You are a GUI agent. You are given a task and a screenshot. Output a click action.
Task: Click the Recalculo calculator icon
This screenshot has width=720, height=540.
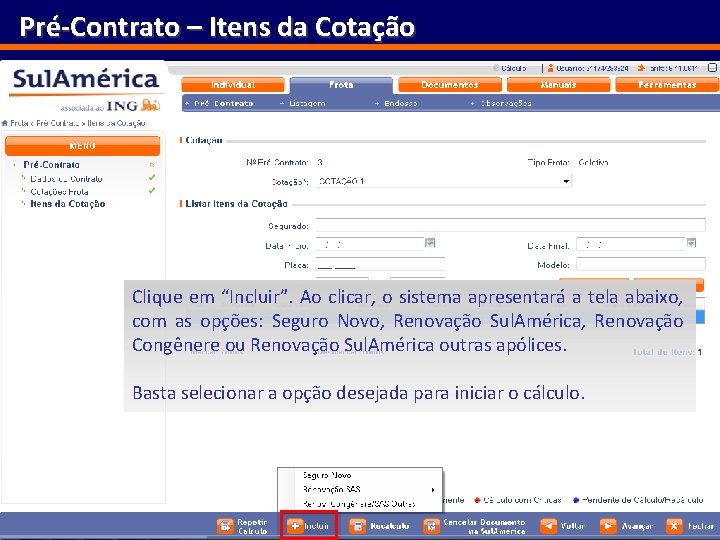click(357, 526)
